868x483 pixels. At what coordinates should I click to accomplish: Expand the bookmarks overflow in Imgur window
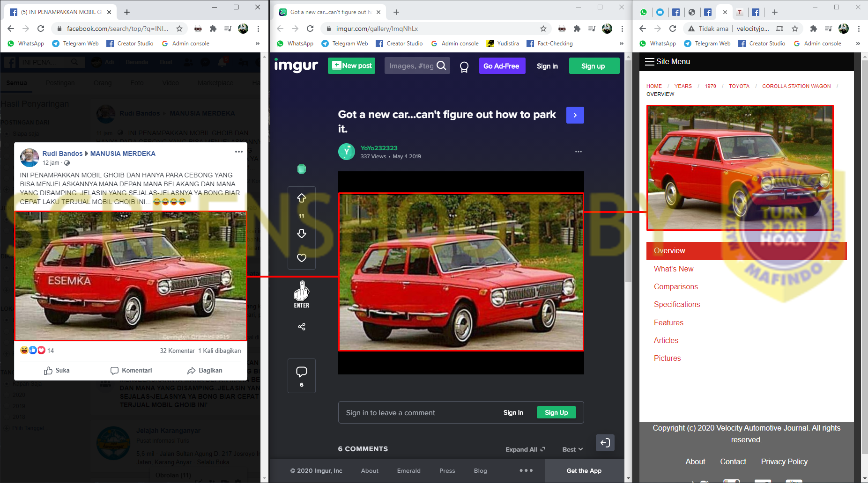tap(621, 44)
